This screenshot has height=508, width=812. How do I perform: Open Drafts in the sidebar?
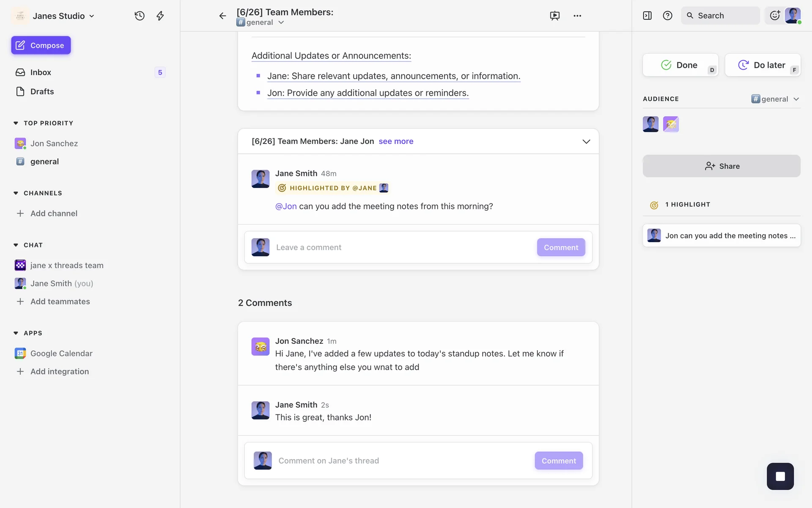point(42,91)
